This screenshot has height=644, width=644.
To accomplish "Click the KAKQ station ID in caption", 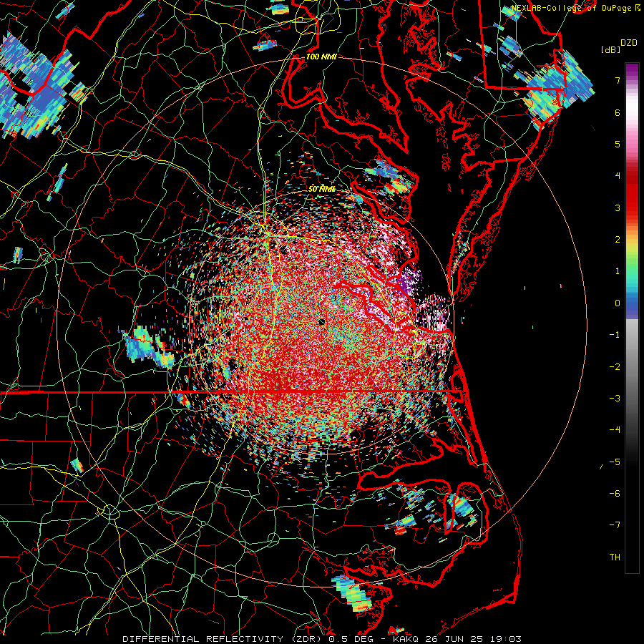I will pos(406,639).
